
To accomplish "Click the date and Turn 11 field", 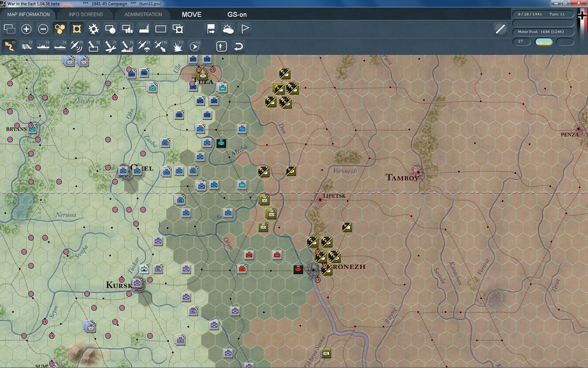I will (x=543, y=14).
